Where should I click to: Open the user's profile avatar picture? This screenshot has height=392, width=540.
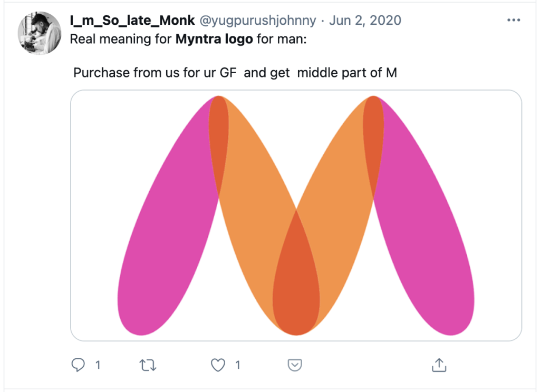40,33
